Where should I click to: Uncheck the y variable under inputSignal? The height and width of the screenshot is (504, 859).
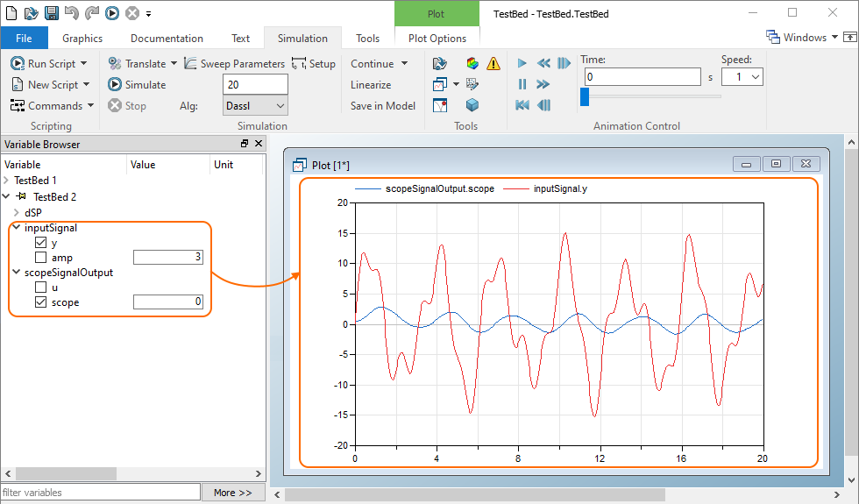(40, 243)
